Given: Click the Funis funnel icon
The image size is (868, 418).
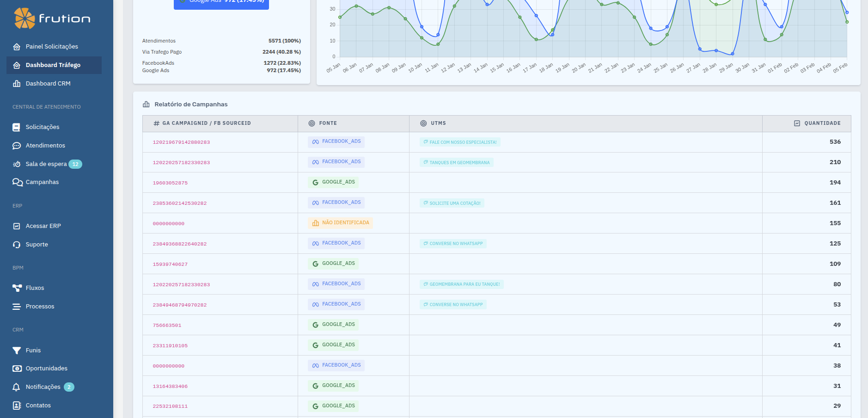Looking at the screenshot, I should [17, 350].
